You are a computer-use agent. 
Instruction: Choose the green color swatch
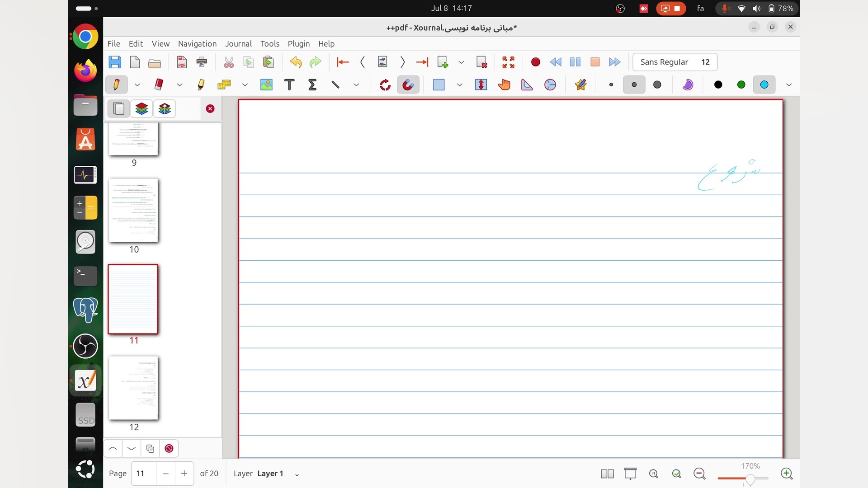click(741, 84)
